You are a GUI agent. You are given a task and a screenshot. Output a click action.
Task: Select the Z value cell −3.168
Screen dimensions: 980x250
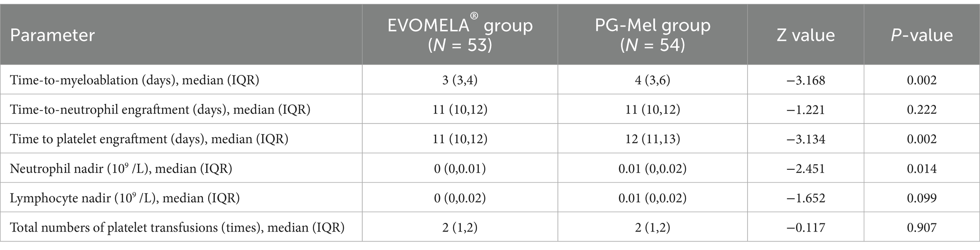805,80
